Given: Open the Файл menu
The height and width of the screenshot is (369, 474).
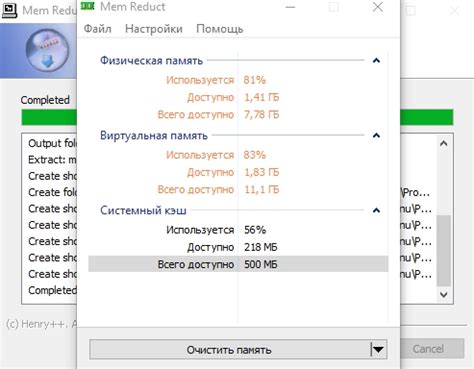Looking at the screenshot, I should pos(97,29).
